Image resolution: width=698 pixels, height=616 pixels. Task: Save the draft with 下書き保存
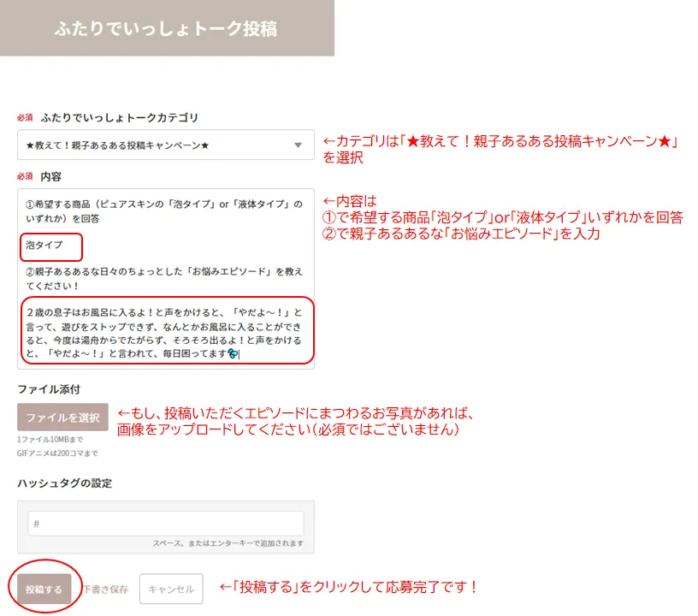(105, 589)
